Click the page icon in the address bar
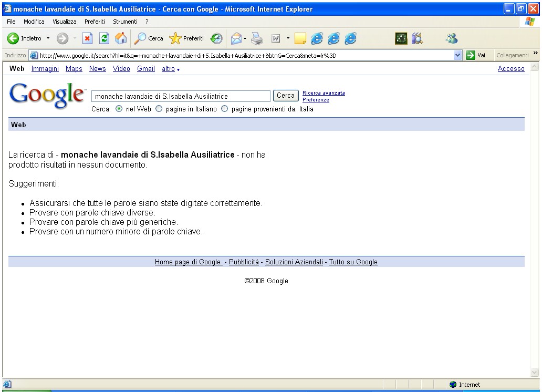The image size is (542, 392). click(x=34, y=55)
